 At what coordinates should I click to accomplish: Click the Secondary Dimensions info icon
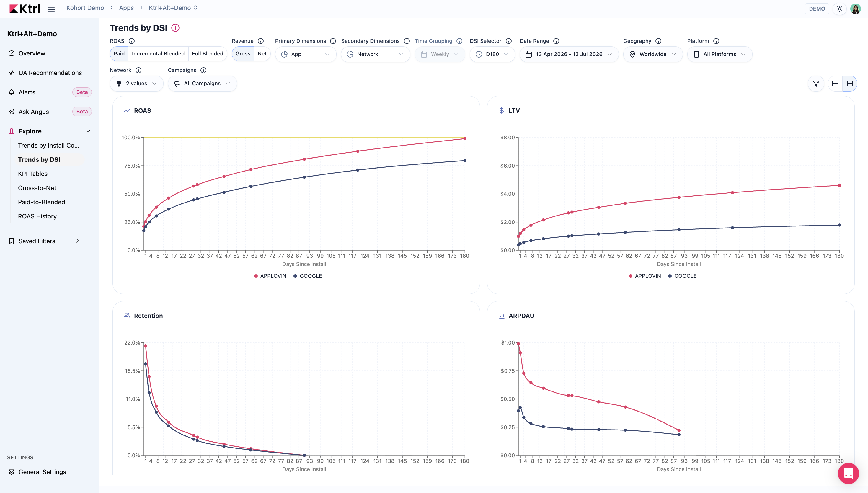coord(407,41)
